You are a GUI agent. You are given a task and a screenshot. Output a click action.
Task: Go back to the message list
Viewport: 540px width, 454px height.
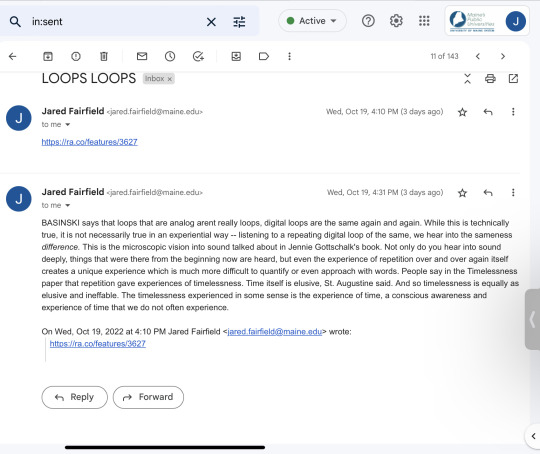tap(12, 56)
